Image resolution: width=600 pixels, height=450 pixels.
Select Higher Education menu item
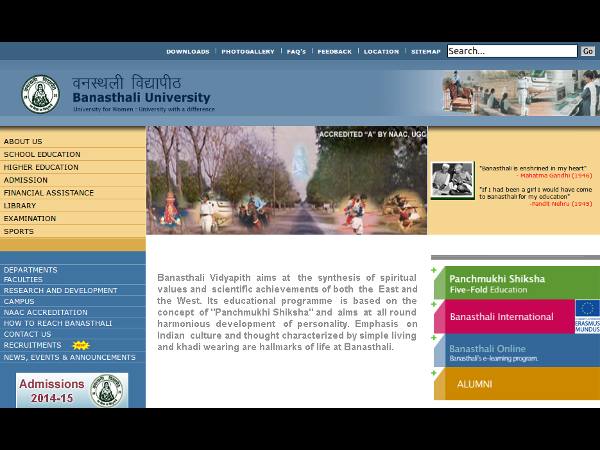point(41,167)
